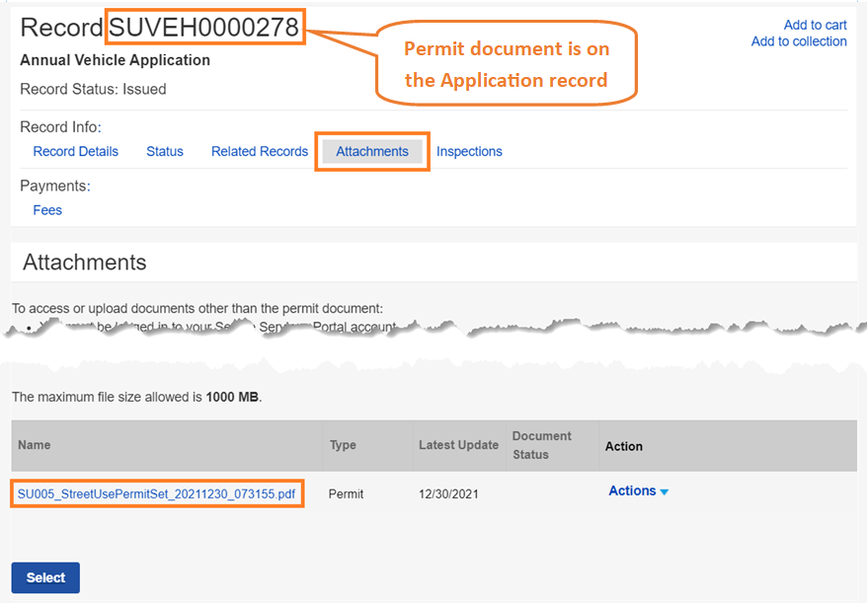Click the Type column header
Viewport: 868px width, 603px height.
[x=343, y=445]
